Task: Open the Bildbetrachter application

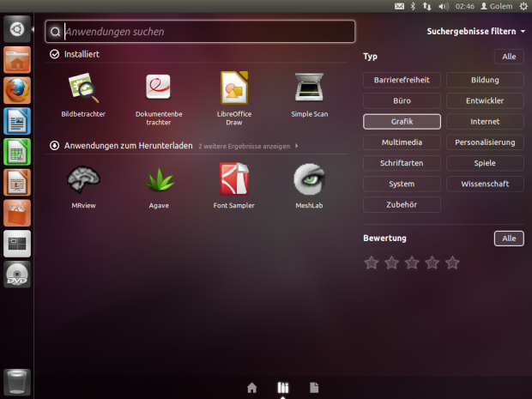Action: pos(83,95)
